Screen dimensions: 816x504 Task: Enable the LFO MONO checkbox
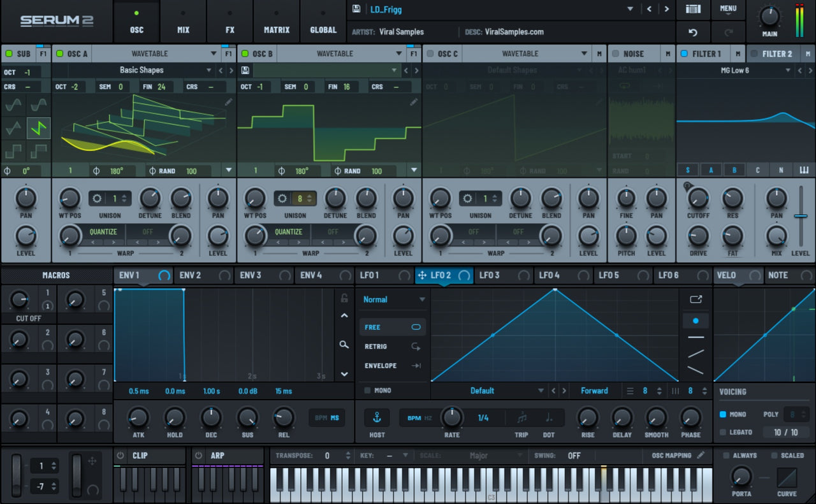point(367,390)
